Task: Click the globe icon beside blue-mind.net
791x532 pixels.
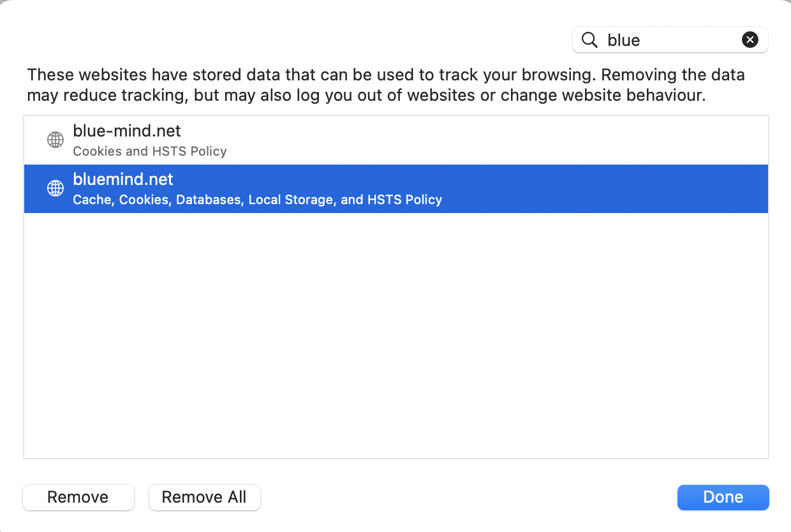Action: pos(56,140)
